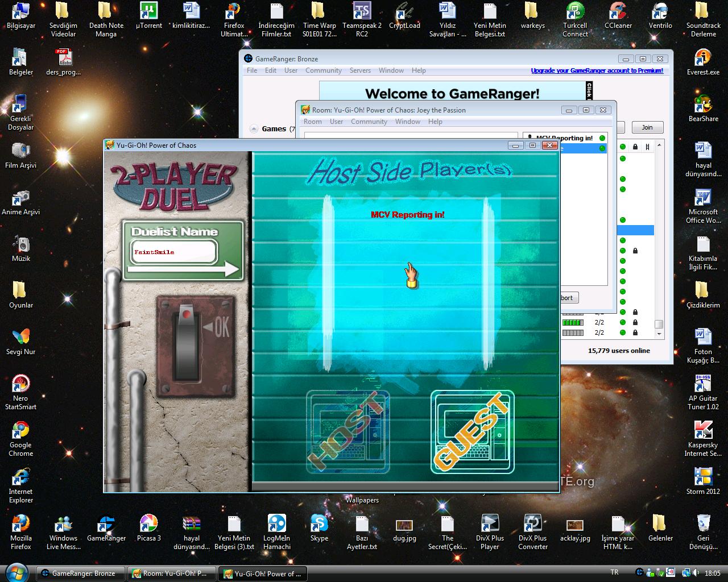This screenshot has width=728, height=582.
Task: Open Firefox Ultimate shortcut
Action: pyautogui.click(x=234, y=20)
